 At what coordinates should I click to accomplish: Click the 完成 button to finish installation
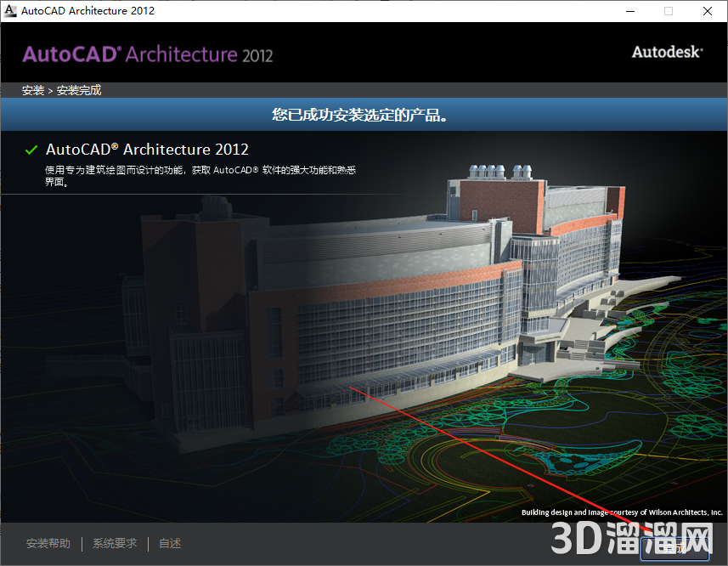tap(675, 548)
